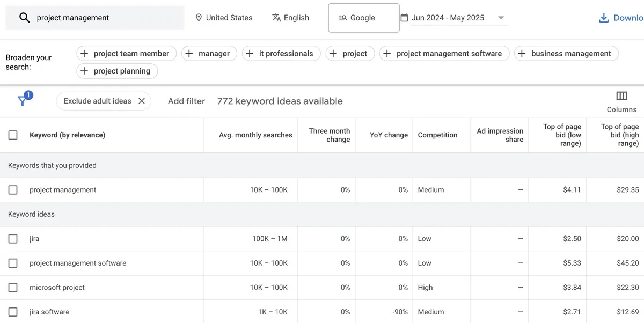Click the calendar date icon
Screen dimensions: 644x323
[405, 18]
